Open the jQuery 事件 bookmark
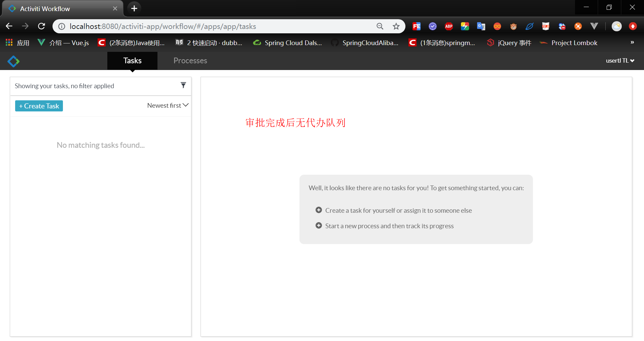This screenshot has height=341, width=644. [509, 43]
